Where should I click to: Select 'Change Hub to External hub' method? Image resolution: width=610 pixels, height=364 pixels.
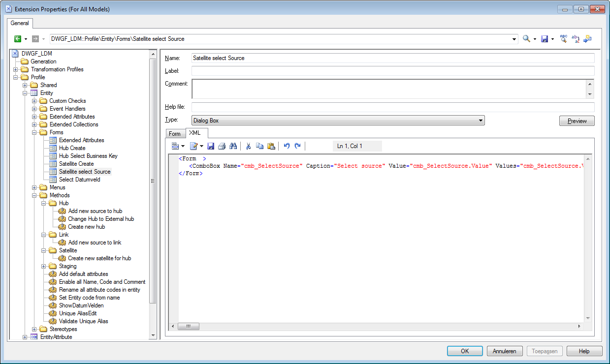click(x=101, y=219)
